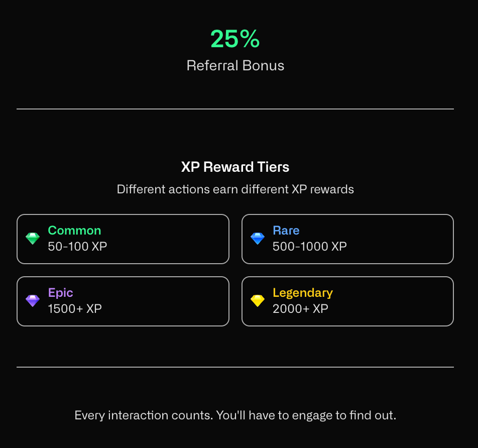
Task: Click the 'Every interaction counts' footer text
Action: pos(235,415)
